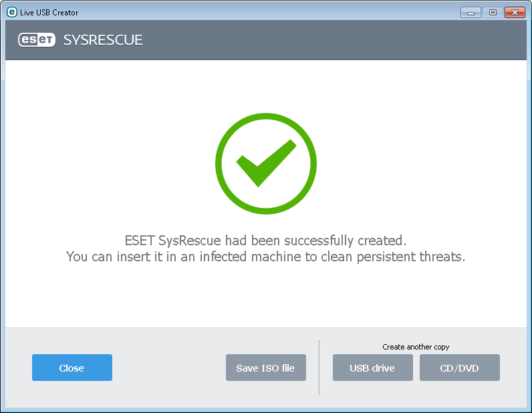Create another copy on USB drive
Viewport: 532px width, 413px height.
[x=372, y=368]
